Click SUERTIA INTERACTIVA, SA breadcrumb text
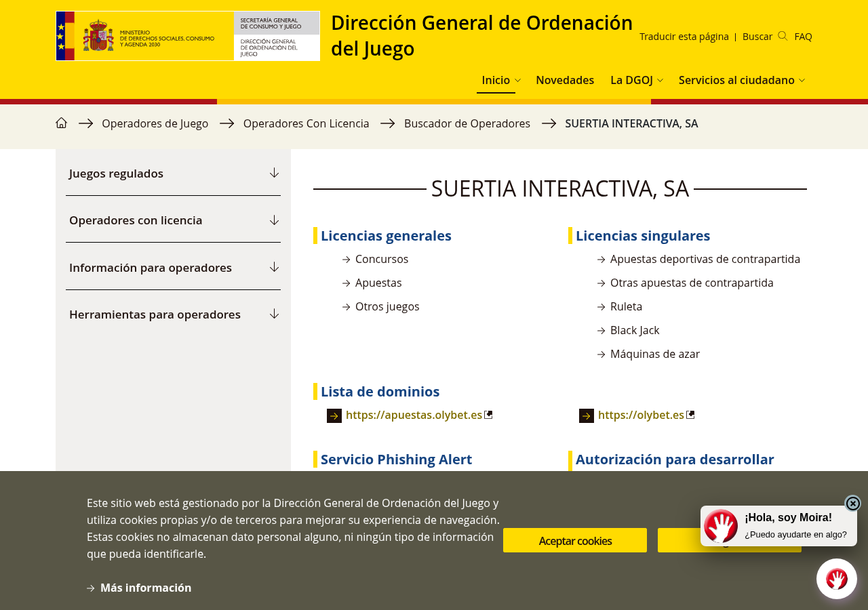 click(631, 123)
